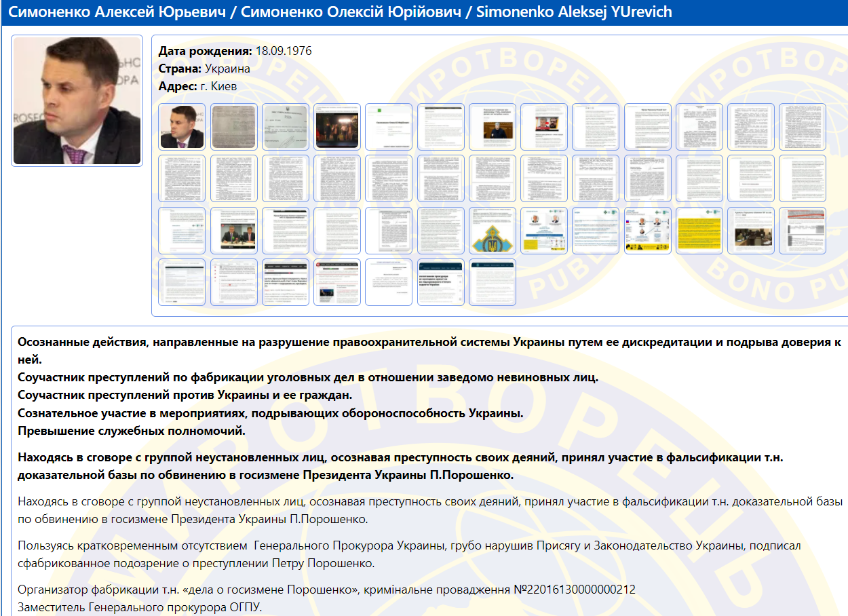This screenshot has width=848, height=616.
Task: Open the last thumbnail in the bottom row
Action: [493, 282]
